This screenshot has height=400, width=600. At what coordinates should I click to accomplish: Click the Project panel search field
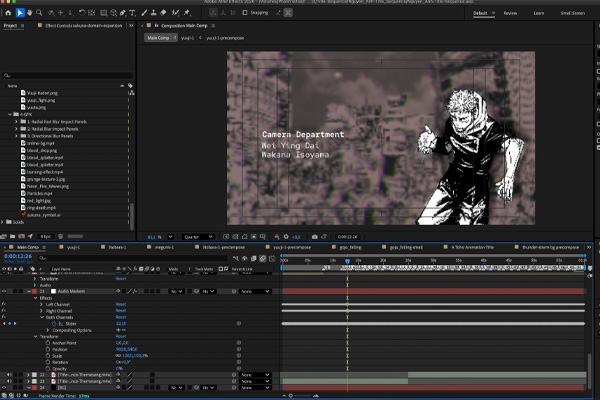click(67, 76)
